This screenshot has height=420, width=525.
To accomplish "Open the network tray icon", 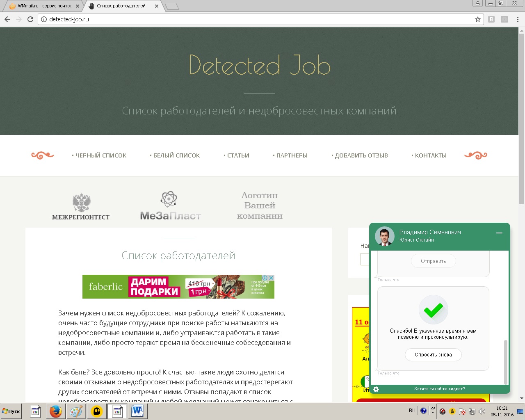I will (x=472, y=411).
